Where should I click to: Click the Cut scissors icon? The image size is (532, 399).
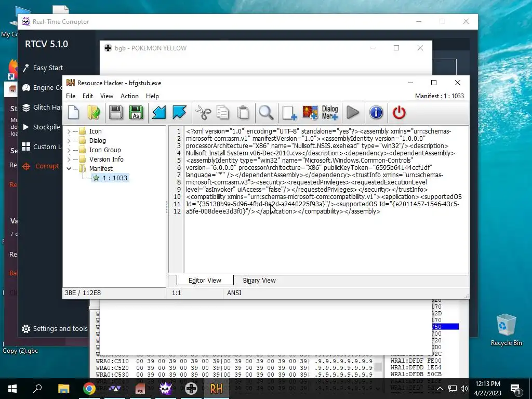(x=203, y=113)
